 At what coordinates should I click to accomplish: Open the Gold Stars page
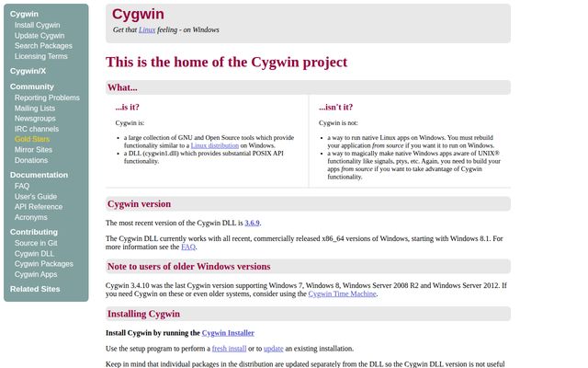pyautogui.click(x=32, y=139)
